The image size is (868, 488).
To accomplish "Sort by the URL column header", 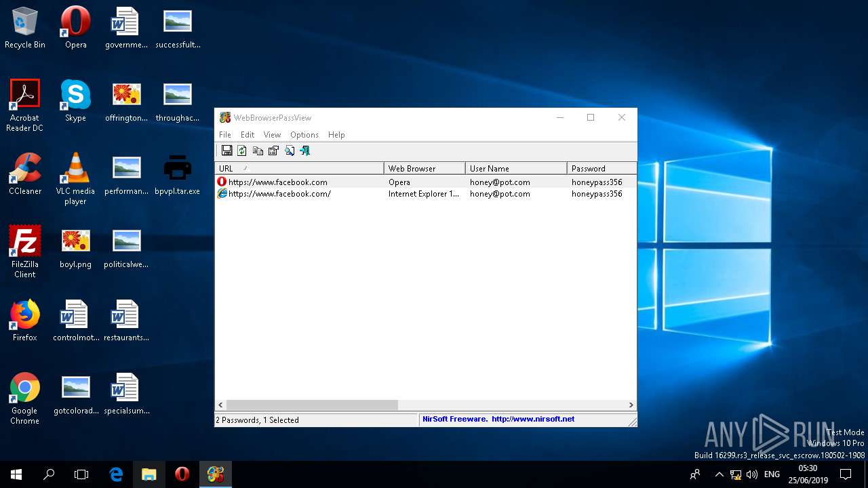I will [x=300, y=168].
